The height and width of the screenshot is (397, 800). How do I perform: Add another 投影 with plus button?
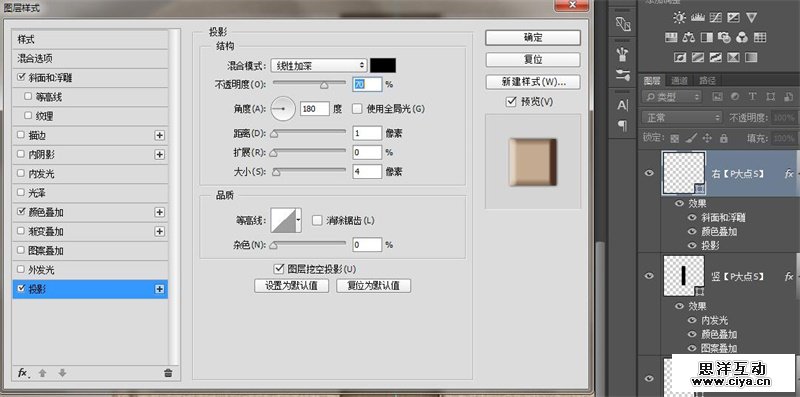tap(160, 289)
